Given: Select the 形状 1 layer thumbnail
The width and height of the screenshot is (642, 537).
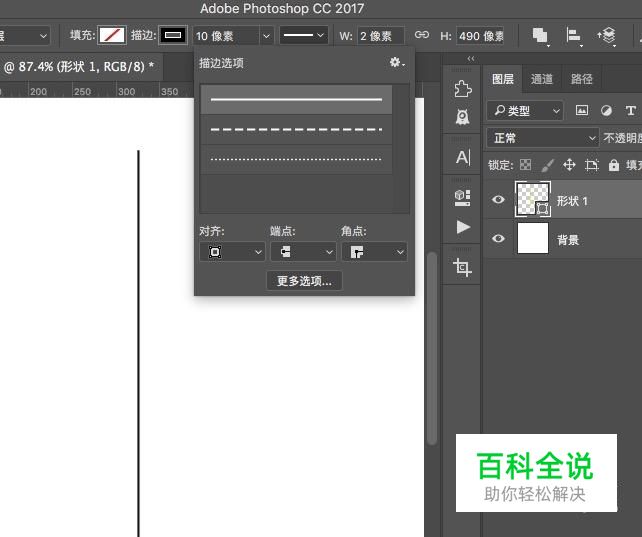Looking at the screenshot, I should [x=533, y=199].
